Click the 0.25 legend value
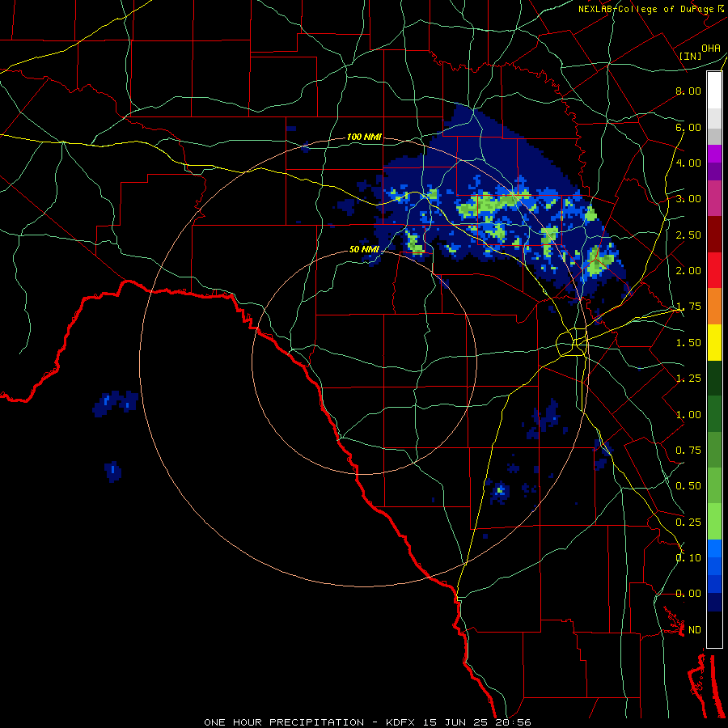This screenshot has height=728, width=728. pyautogui.click(x=688, y=523)
